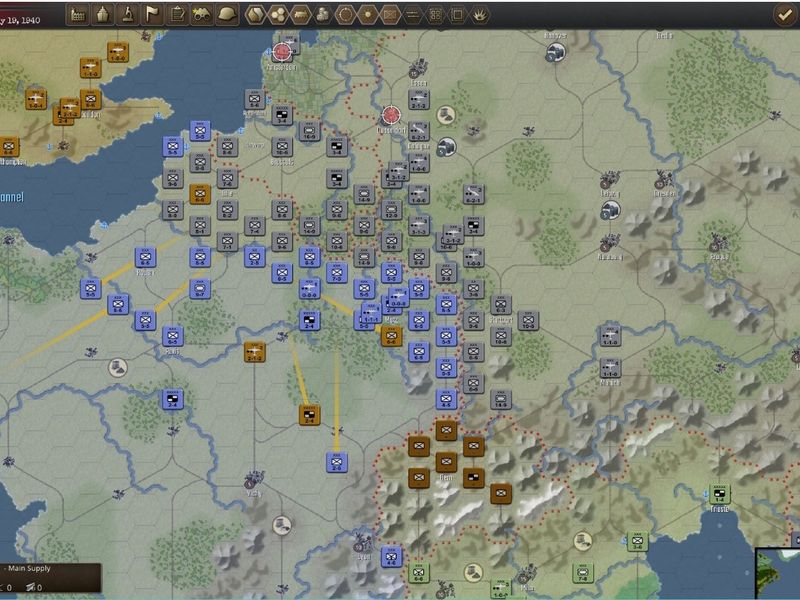Toggle the honeycomb hex grid overlay
Viewport: 800px width, 600px height.
coord(278,15)
